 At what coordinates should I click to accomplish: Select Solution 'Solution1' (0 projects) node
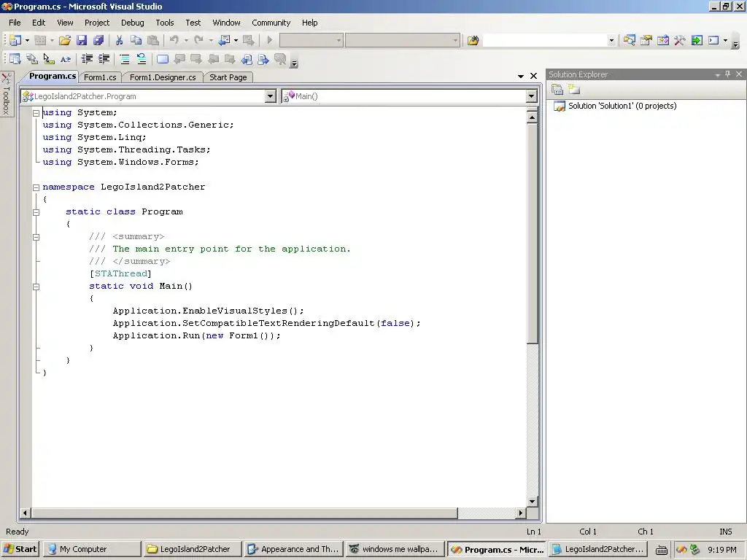tap(622, 106)
